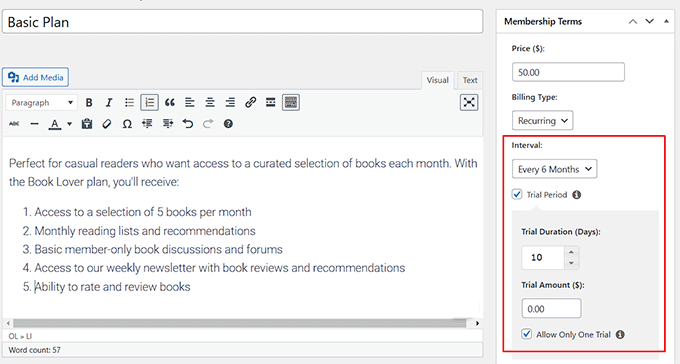
Task: Increase the indent
Action: pos(168,124)
